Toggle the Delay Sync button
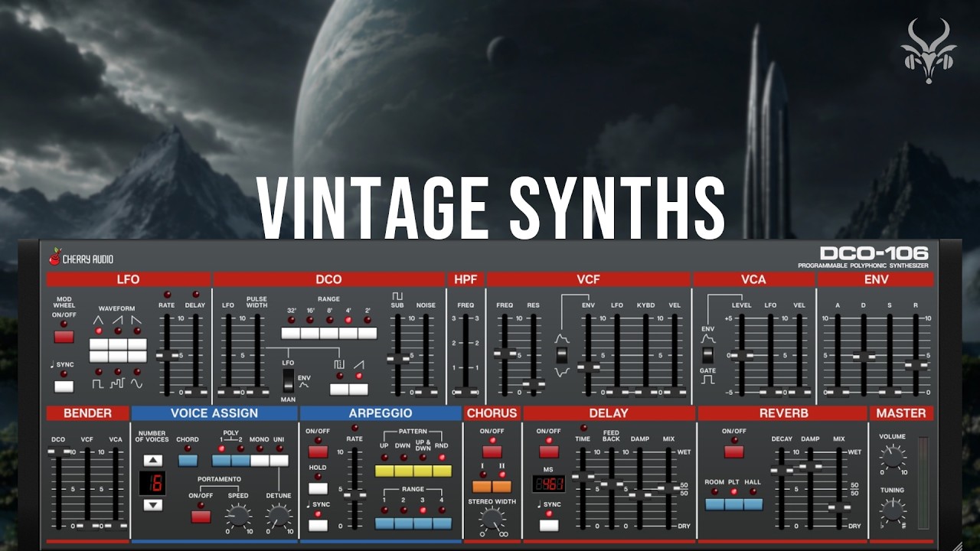 [x=548, y=525]
